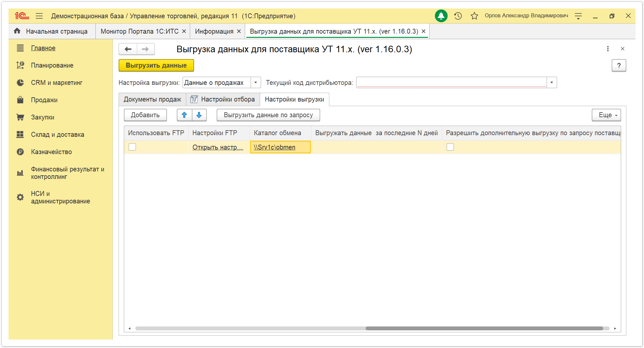Screen dimensions: 644x348
Task: Open the Открыть настр... FTP link
Action: pos(218,147)
